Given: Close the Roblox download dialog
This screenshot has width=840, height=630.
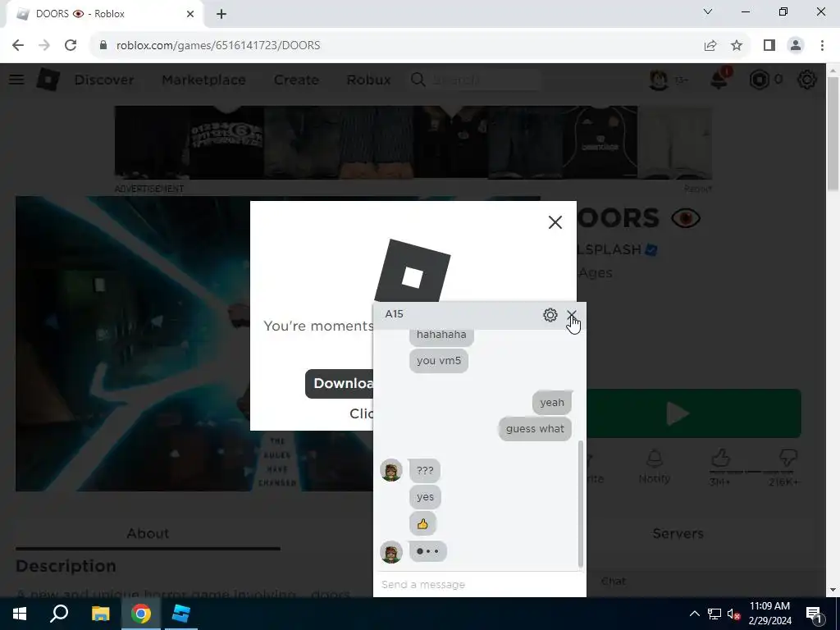Looking at the screenshot, I should 555,222.
